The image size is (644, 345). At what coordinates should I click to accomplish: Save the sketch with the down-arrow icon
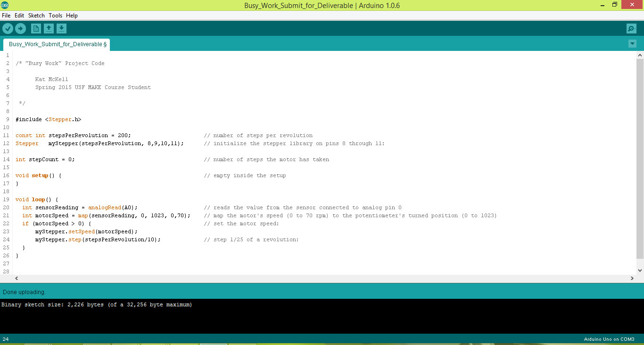click(x=61, y=29)
